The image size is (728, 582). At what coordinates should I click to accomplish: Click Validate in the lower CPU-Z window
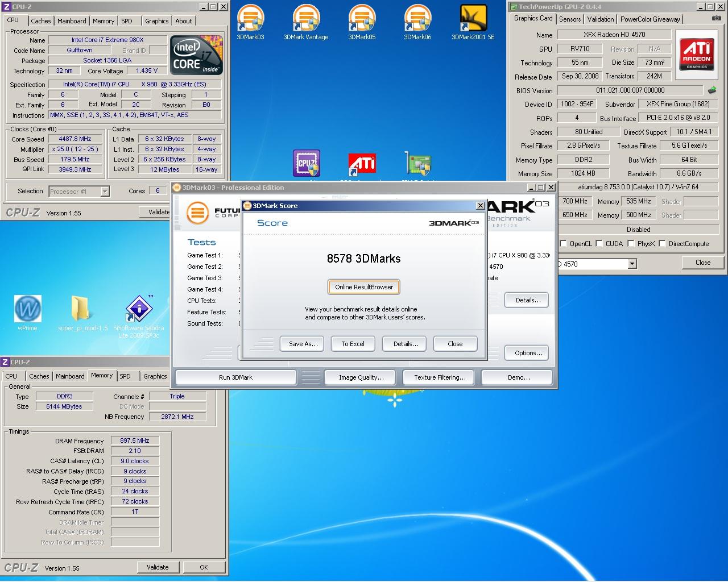pos(158,567)
